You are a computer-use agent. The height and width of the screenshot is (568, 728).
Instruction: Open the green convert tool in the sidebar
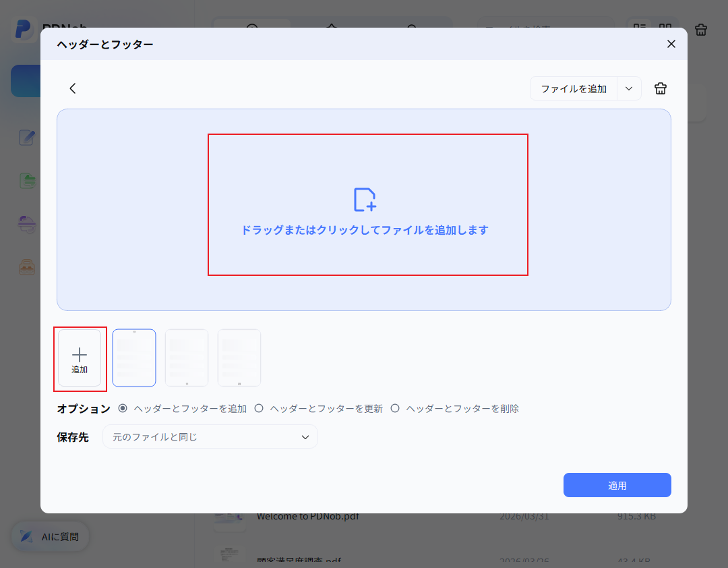[x=26, y=180]
